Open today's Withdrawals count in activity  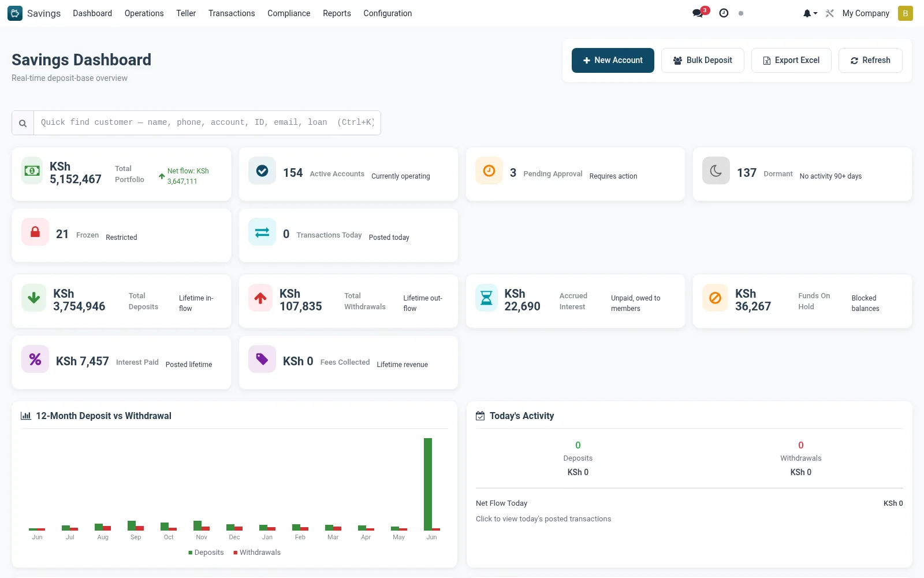point(801,445)
